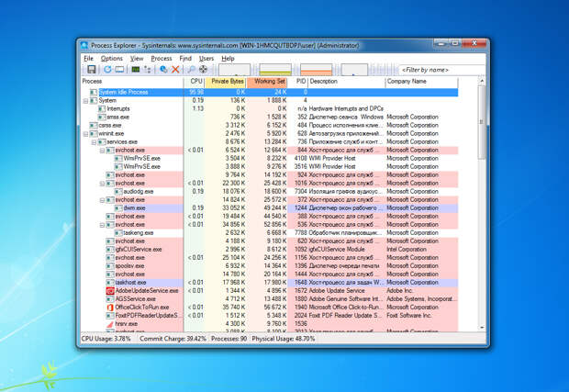Click the scrollbar up arrow
Image resolution: width=569 pixels, height=392 pixels.
coord(482,81)
